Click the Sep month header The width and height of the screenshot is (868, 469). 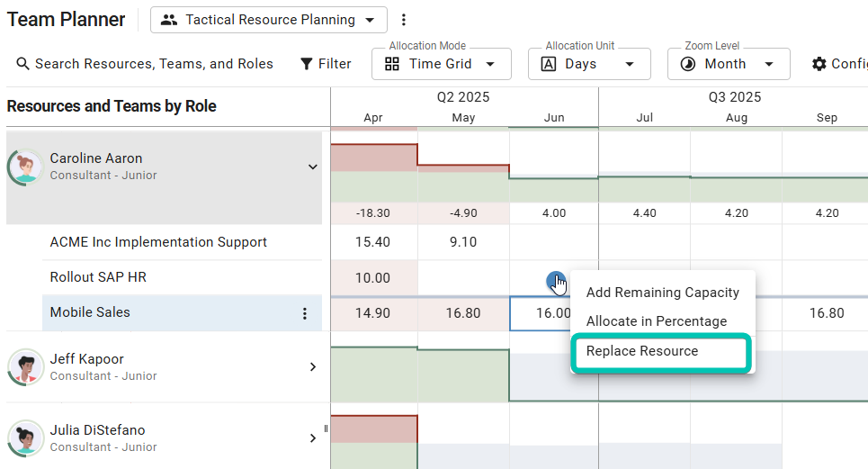coord(827,118)
